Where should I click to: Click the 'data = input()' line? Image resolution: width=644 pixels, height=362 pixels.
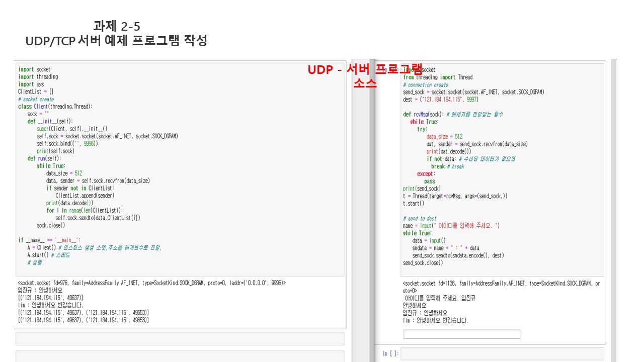(x=429, y=241)
